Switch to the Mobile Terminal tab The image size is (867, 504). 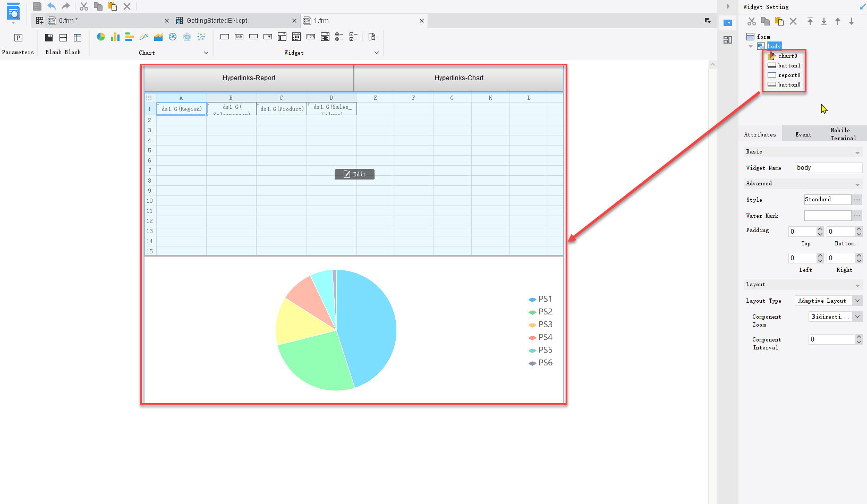(x=844, y=134)
